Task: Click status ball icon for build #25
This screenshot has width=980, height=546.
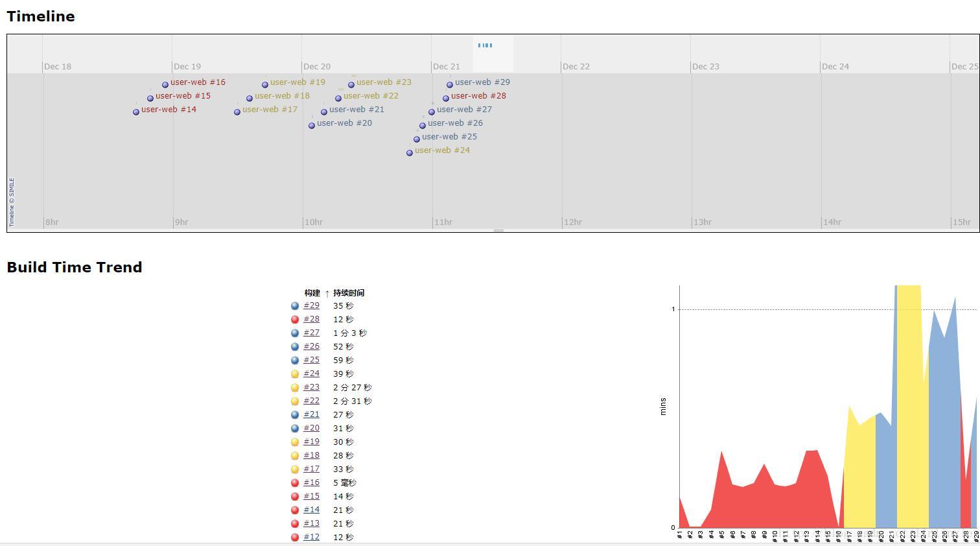Action: pyautogui.click(x=295, y=361)
